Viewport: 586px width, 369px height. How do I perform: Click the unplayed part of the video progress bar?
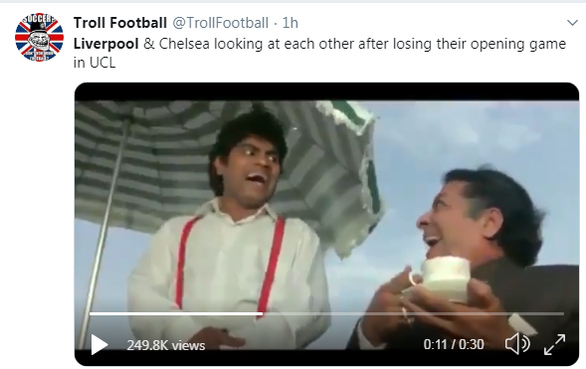(413, 314)
